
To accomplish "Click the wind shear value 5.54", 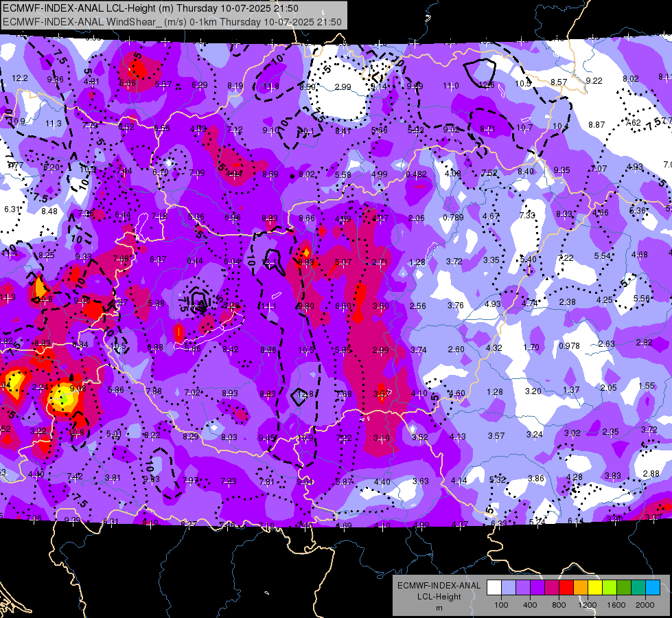I will [602, 255].
